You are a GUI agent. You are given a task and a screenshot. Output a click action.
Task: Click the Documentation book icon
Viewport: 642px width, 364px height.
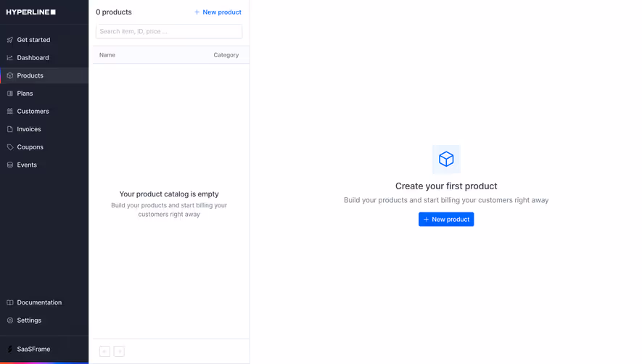tap(10, 302)
